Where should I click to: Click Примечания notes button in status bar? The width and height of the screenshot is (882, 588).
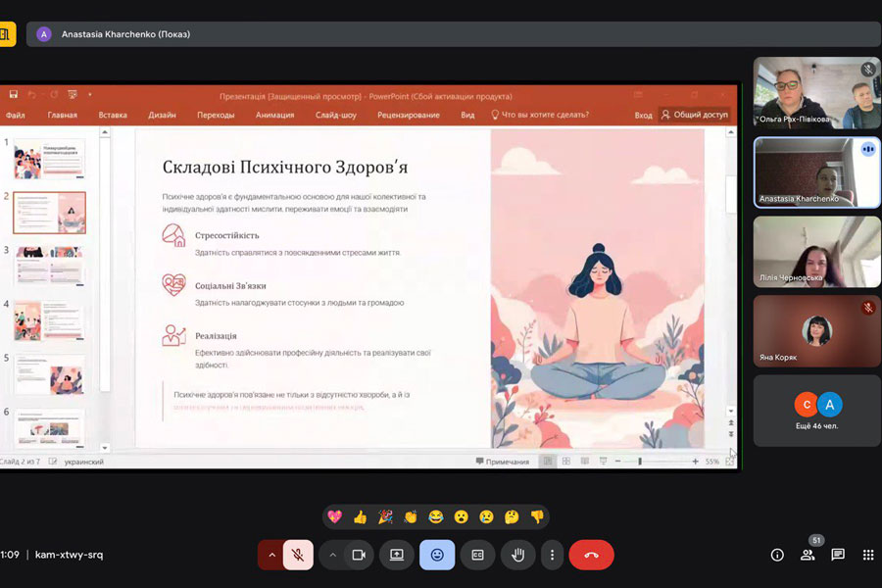click(x=503, y=462)
